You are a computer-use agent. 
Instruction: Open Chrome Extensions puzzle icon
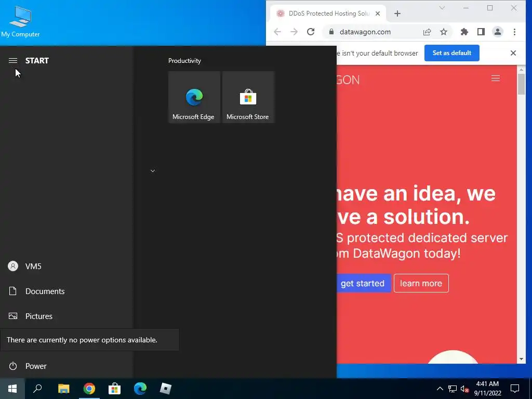point(464,32)
